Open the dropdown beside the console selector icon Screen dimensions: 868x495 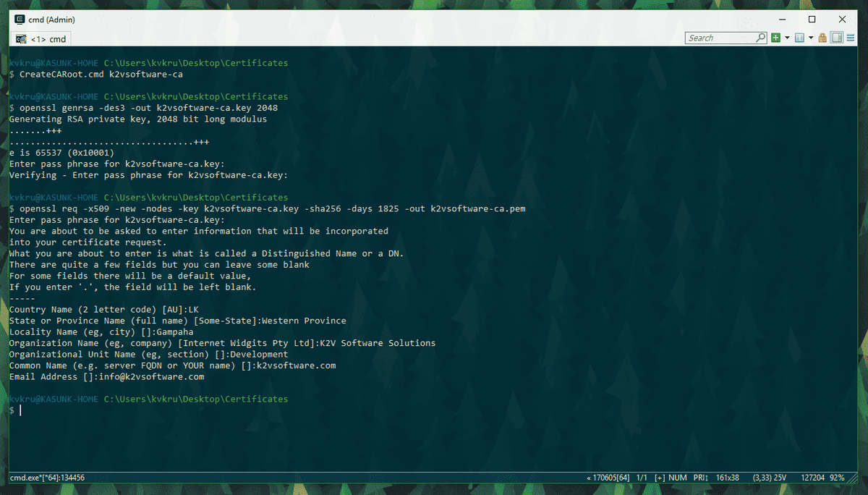pyautogui.click(x=811, y=37)
